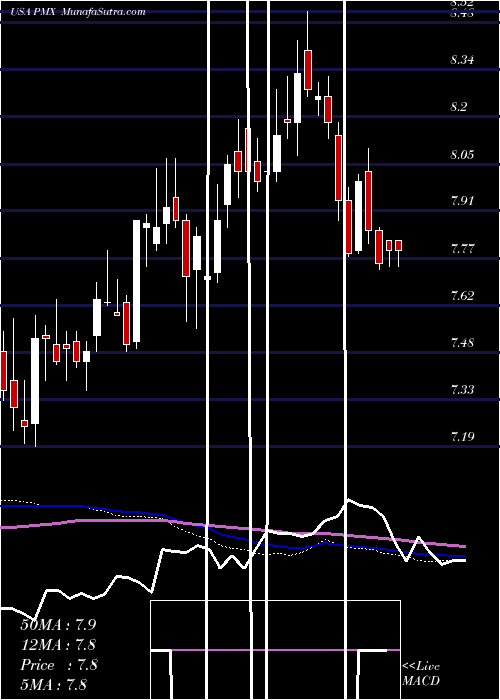Click the 8.2 price axis label
The width and height of the screenshot is (500, 700).
460,107
